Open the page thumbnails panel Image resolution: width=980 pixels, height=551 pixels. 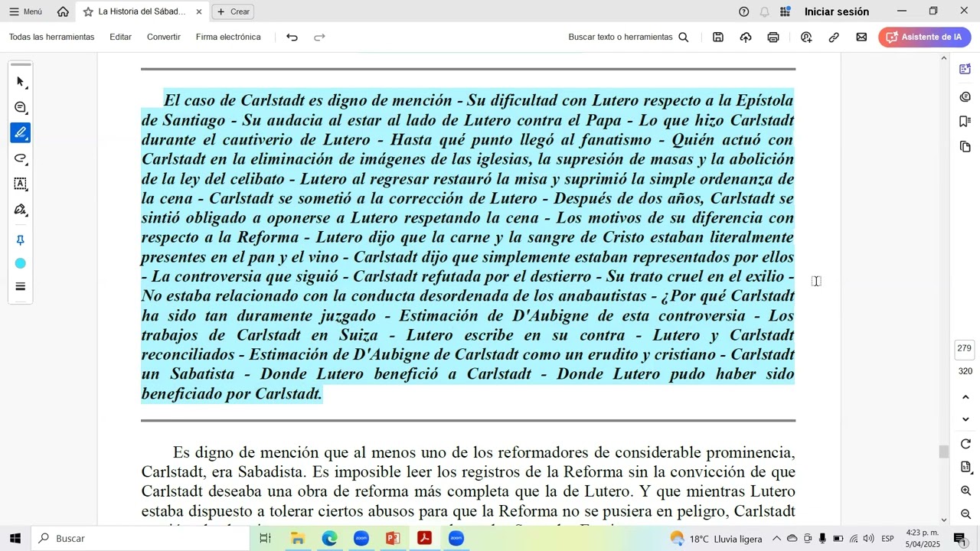[965, 146]
